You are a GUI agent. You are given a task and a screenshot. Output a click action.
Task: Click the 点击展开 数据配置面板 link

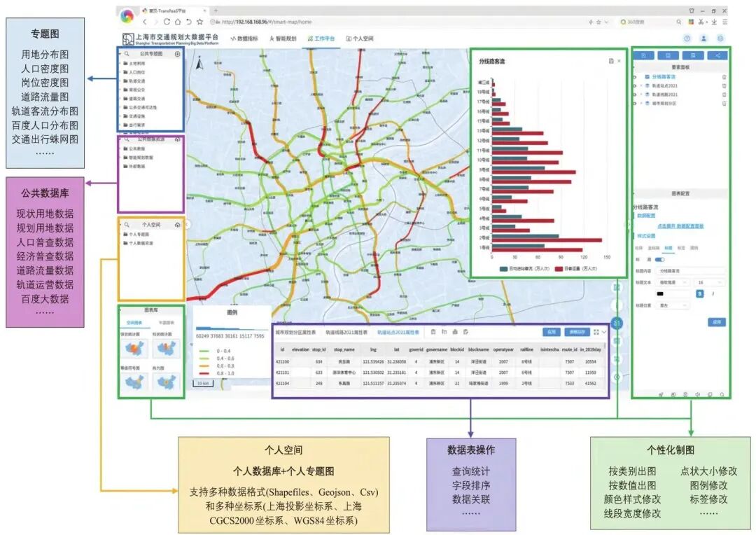click(x=681, y=225)
